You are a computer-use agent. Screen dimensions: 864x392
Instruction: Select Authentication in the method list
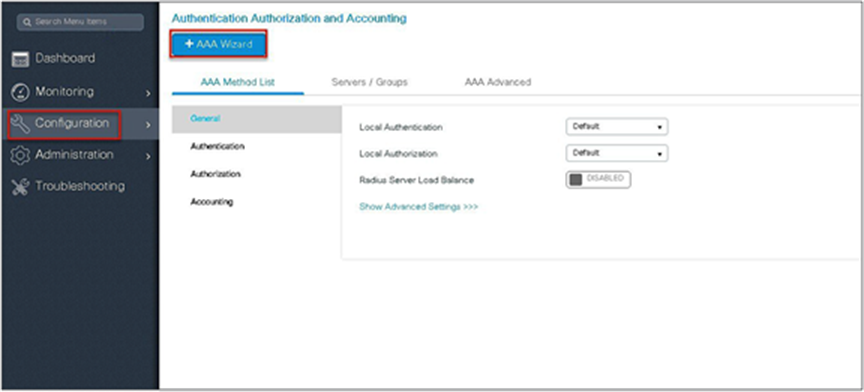click(x=217, y=146)
